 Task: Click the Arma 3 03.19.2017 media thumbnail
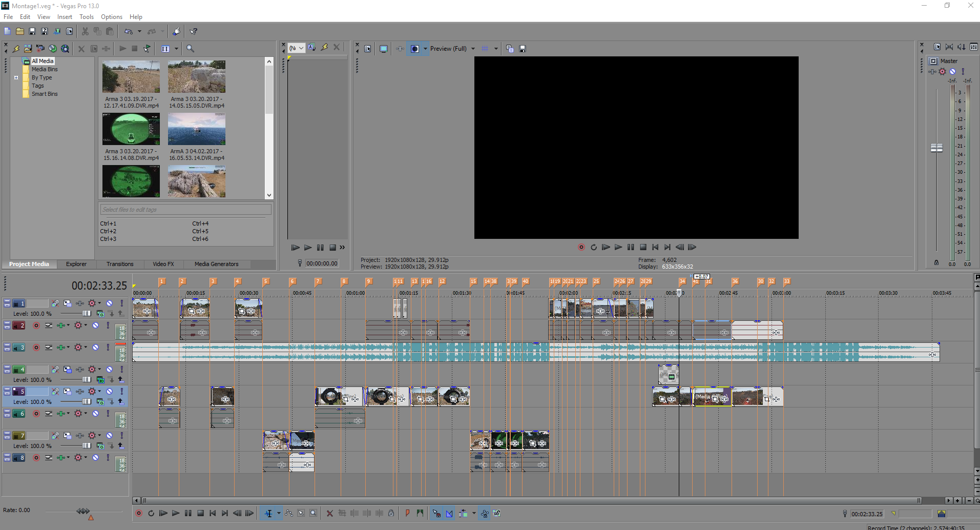pyautogui.click(x=131, y=77)
